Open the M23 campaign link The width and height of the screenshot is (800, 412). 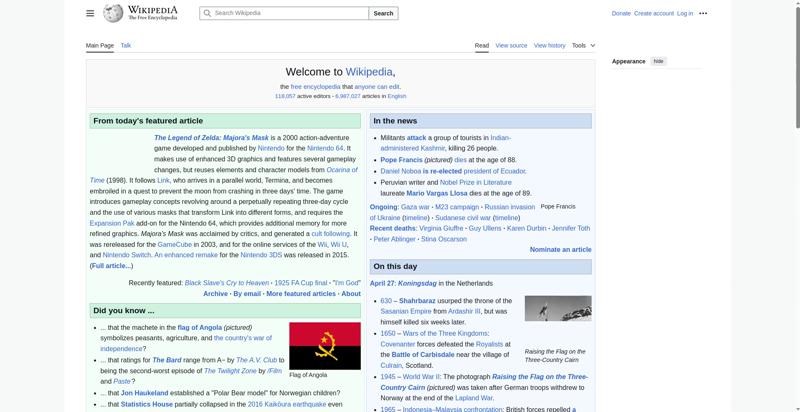(457, 207)
